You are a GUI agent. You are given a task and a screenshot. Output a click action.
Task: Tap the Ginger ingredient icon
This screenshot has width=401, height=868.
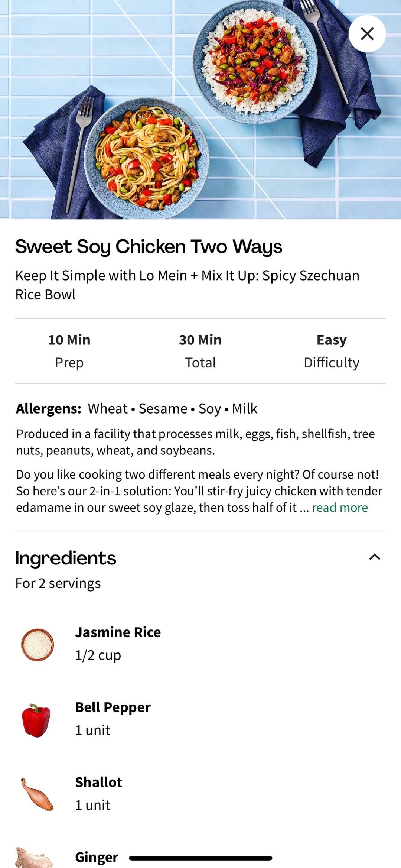[34, 858]
